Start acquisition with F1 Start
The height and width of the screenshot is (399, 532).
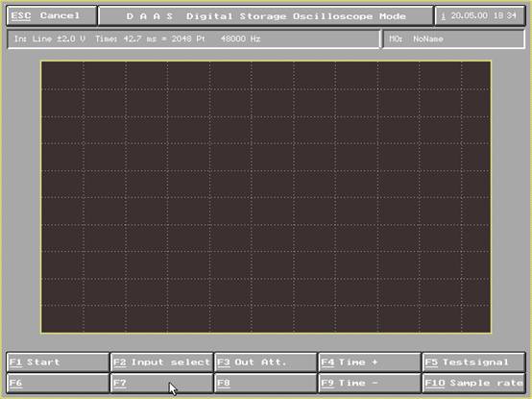click(58, 362)
